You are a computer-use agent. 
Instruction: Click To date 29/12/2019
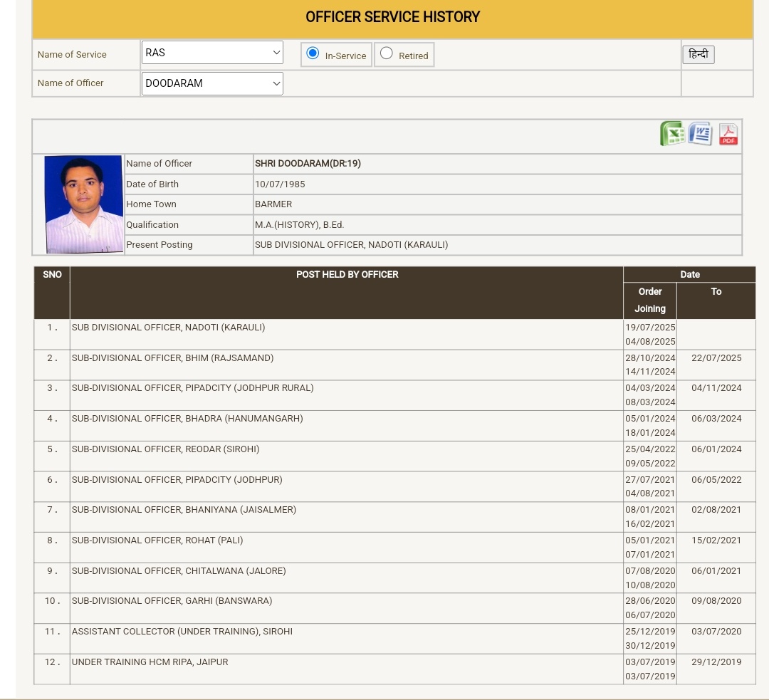[x=716, y=662]
